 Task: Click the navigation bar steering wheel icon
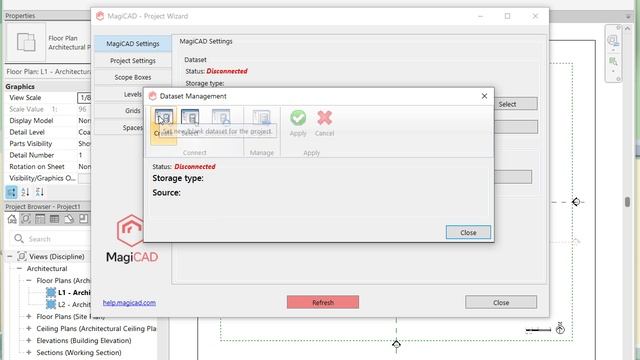coord(612,40)
